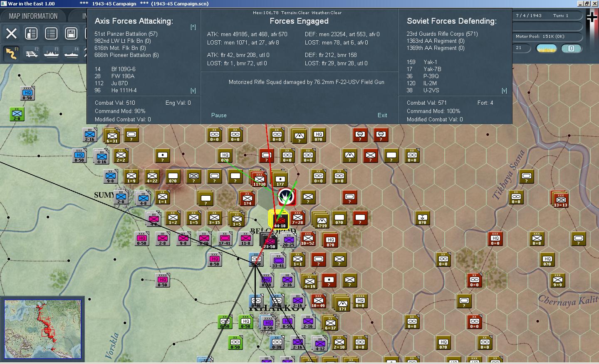Click the Ju 87D aircraft row
Viewport: 599px width, 364px height.
(111, 83)
